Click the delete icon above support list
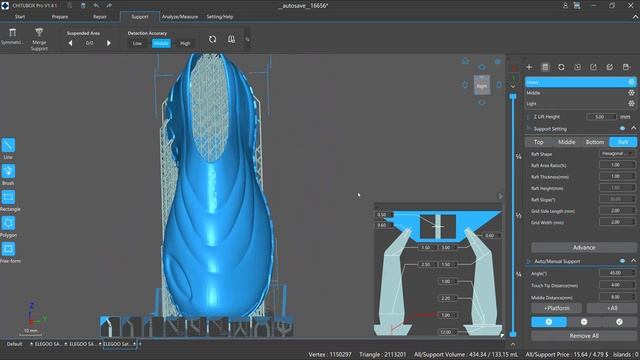Screen dimensions: 640x360 point(545,67)
